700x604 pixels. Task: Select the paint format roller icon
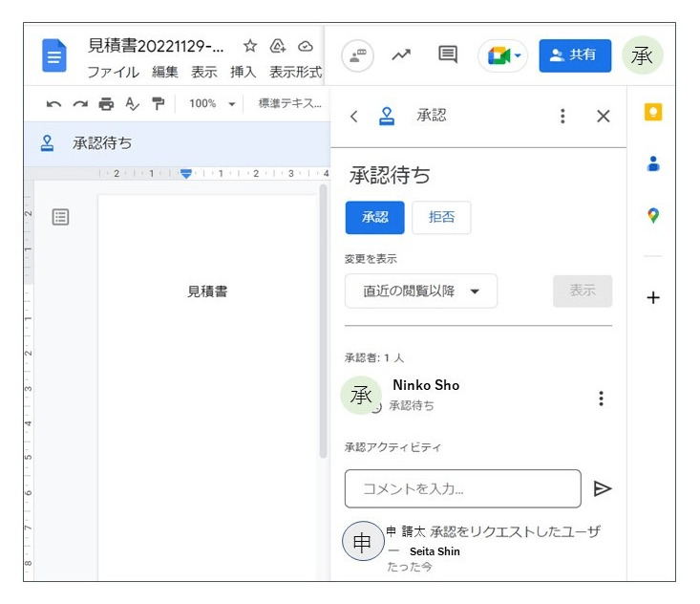pyautogui.click(x=158, y=104)
